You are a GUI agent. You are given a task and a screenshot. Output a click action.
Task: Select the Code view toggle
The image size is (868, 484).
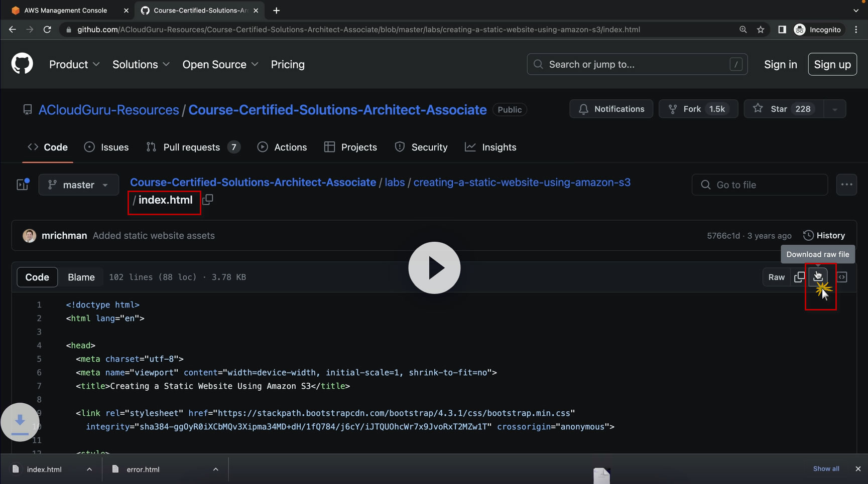tap(37, 277)
